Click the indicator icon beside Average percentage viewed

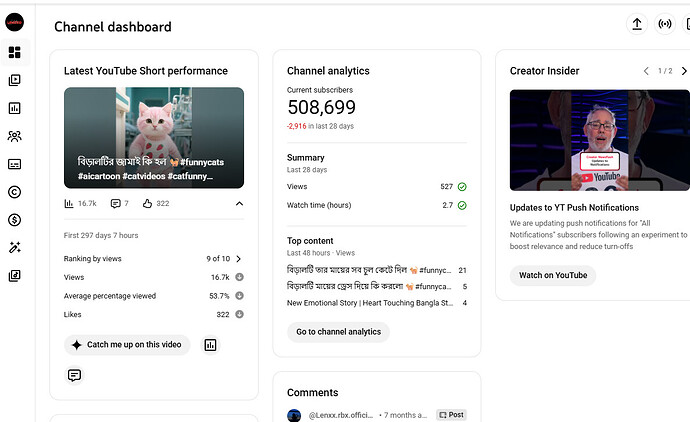pos(239,296)
